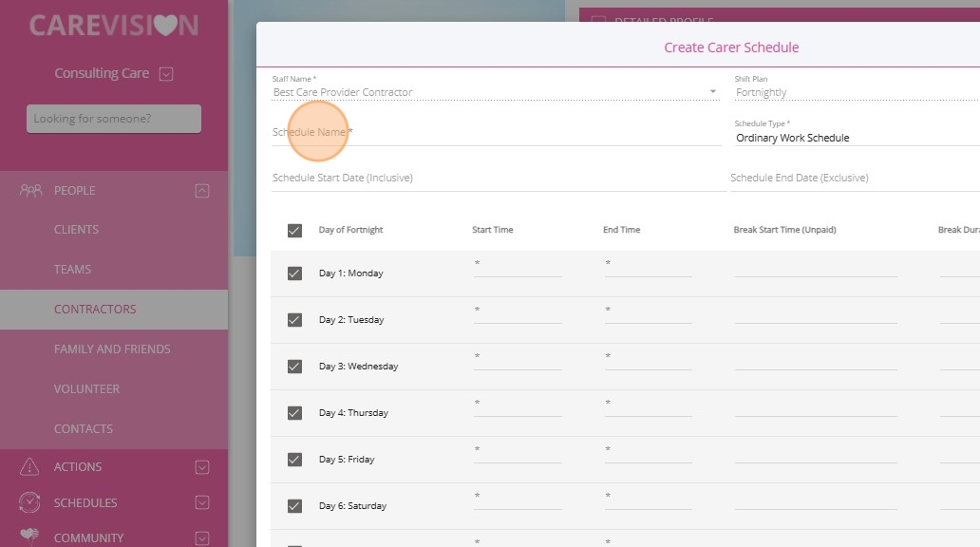Click the 'Start Time' column header
The image size is (980, 547).
point(493,230)
